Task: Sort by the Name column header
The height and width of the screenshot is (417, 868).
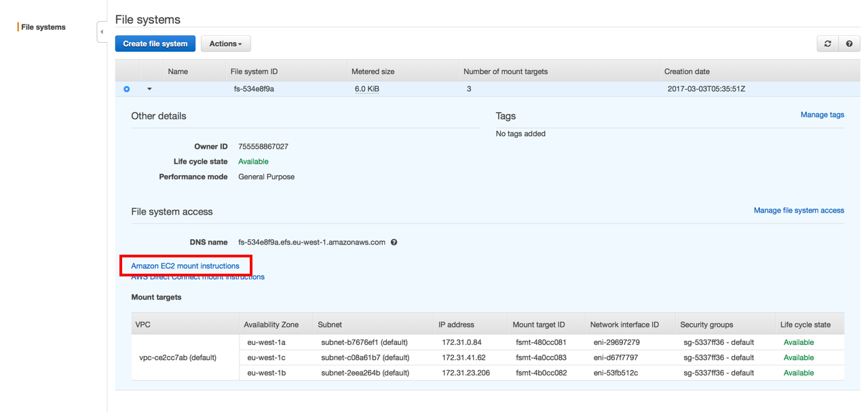Action: pyautogui.click(x=178, y=71)
